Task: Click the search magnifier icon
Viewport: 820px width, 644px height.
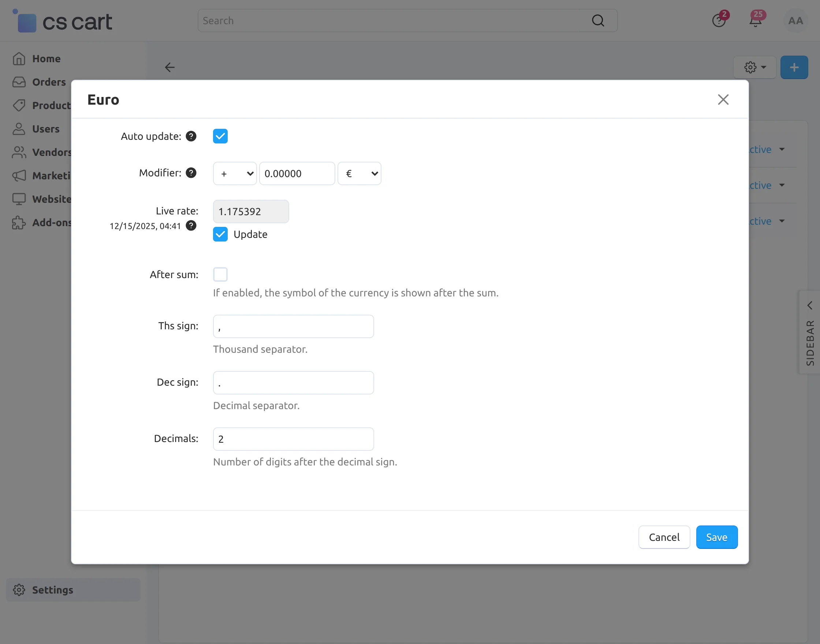Action: click(x=598, y=21)
